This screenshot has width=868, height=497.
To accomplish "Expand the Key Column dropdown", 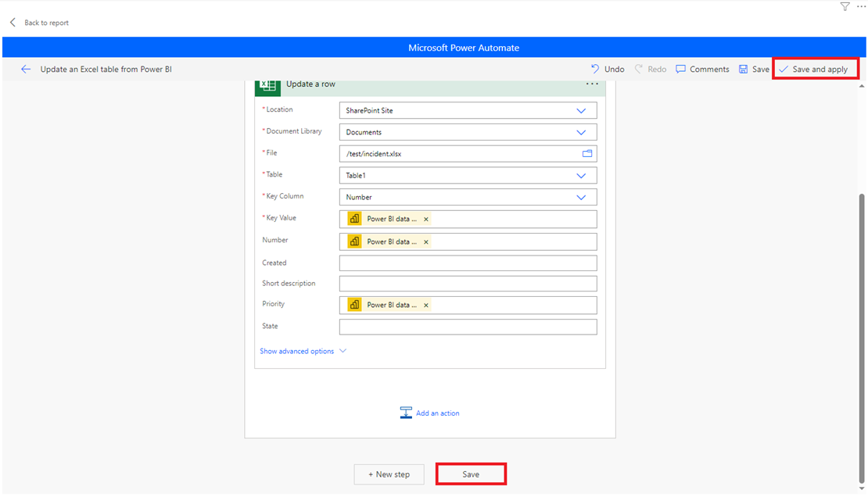I will pyautogui.click(x=581, y=197).
